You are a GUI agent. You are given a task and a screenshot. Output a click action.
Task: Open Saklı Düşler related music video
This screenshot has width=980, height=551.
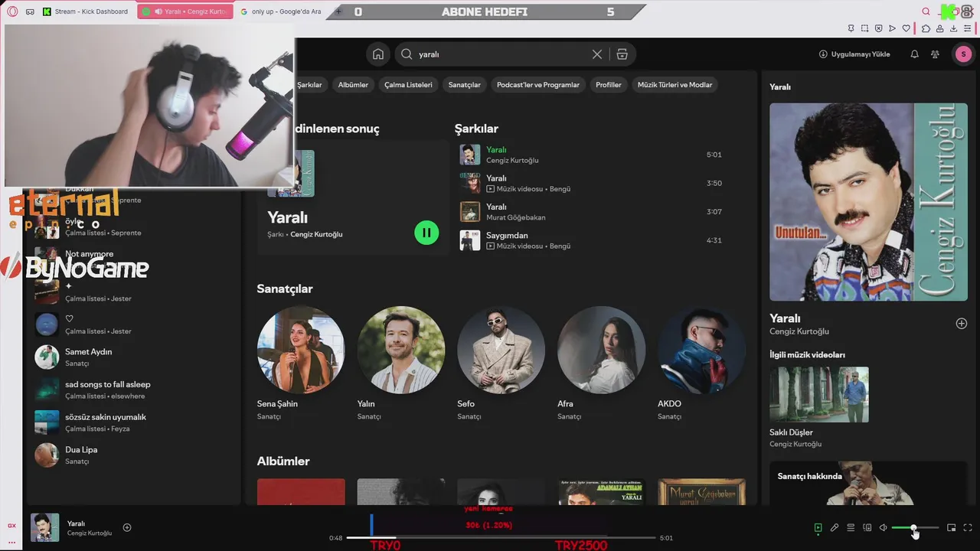tap(819, 407)
